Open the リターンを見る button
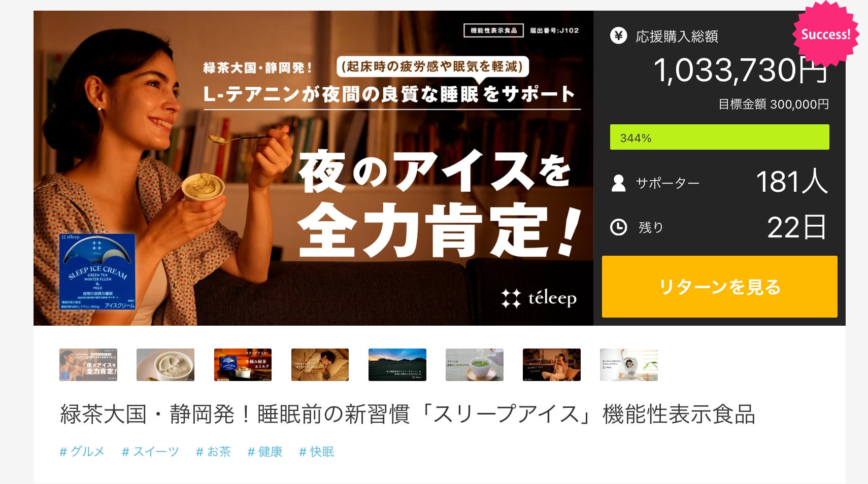The height and width of the screenshot is (484, 868). [x=719, y=287]
